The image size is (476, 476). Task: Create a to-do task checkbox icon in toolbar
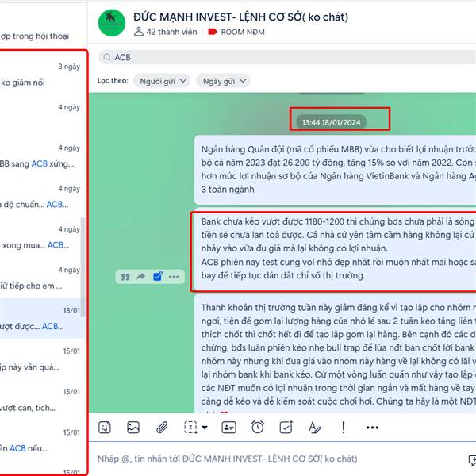pos(286,428)
